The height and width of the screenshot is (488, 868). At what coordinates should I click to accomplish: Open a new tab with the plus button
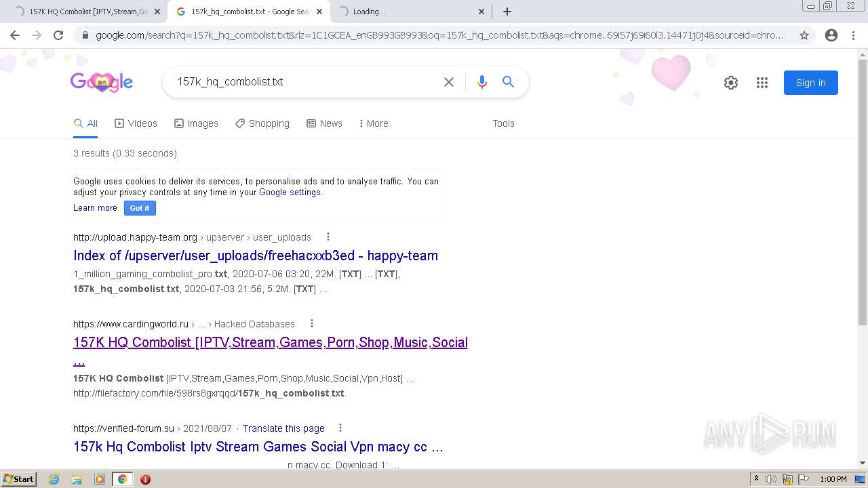(507, 12)
